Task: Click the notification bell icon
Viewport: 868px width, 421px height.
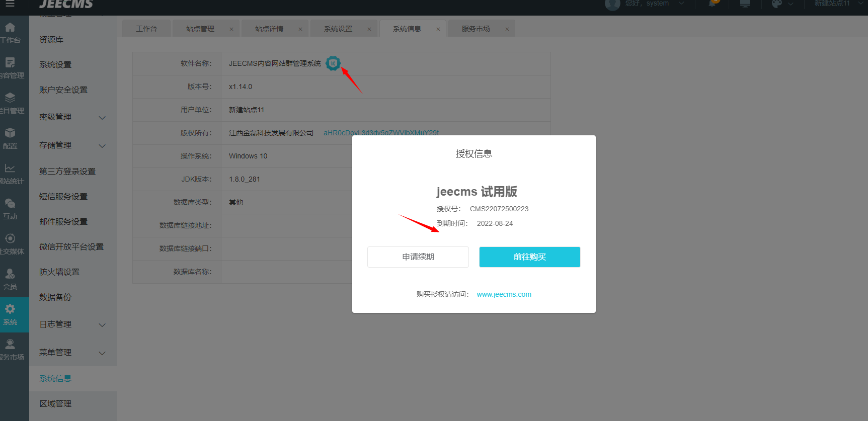Action: click(713, 3)
